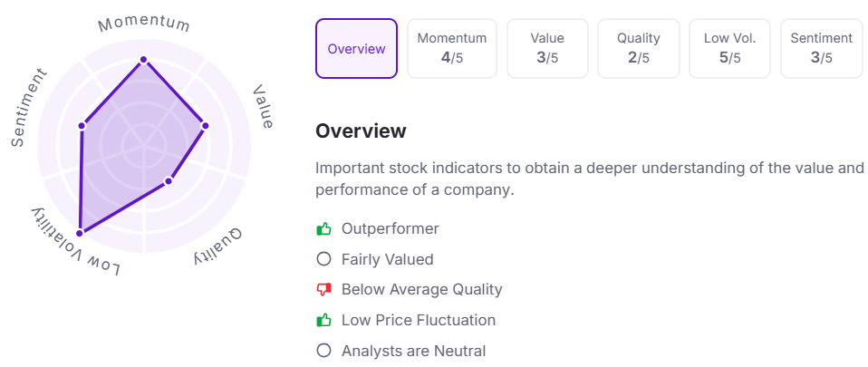Click the neutral circle icon beside Analysts are Neutral
This screenshot has width=868, height=367.
pos(323,351)
